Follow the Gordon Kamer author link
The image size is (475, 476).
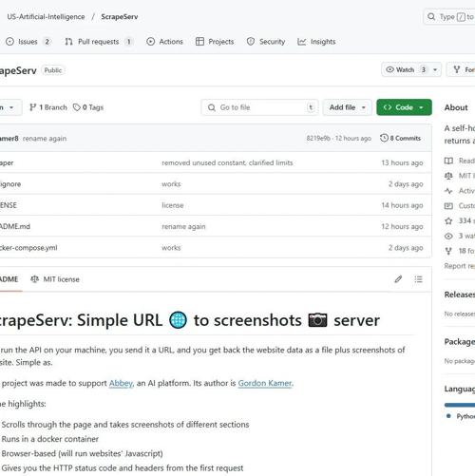tap(265, 383)
